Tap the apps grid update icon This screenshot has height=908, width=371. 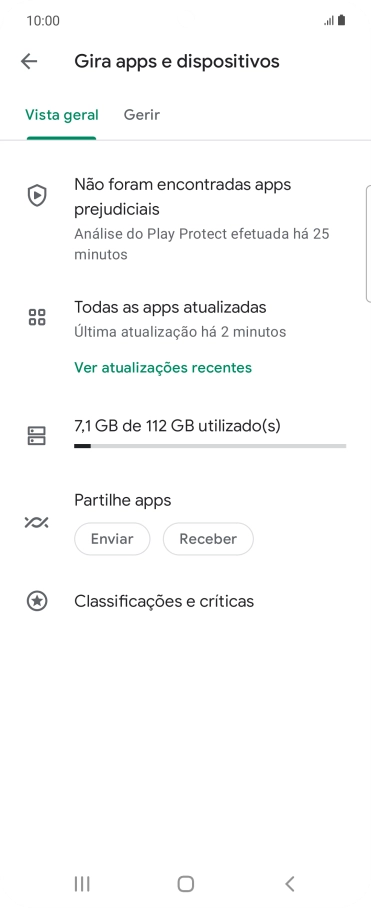point(37,317)
